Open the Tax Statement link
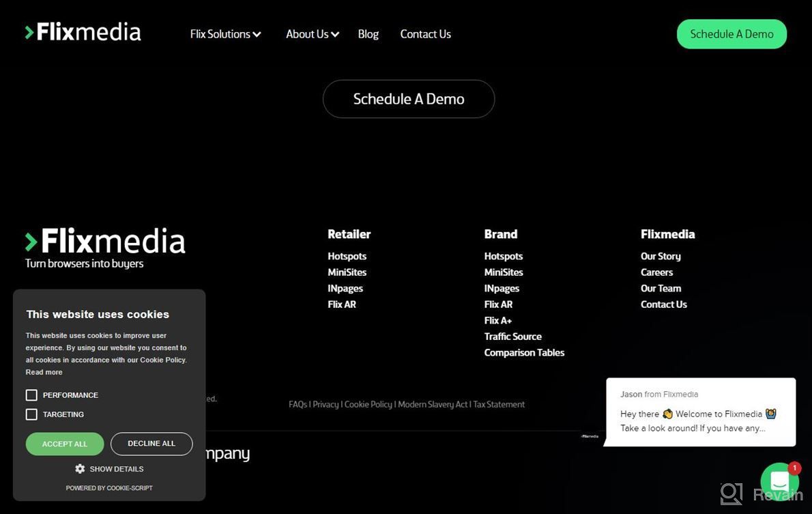 pyautogui.click(x=499, y=405)
